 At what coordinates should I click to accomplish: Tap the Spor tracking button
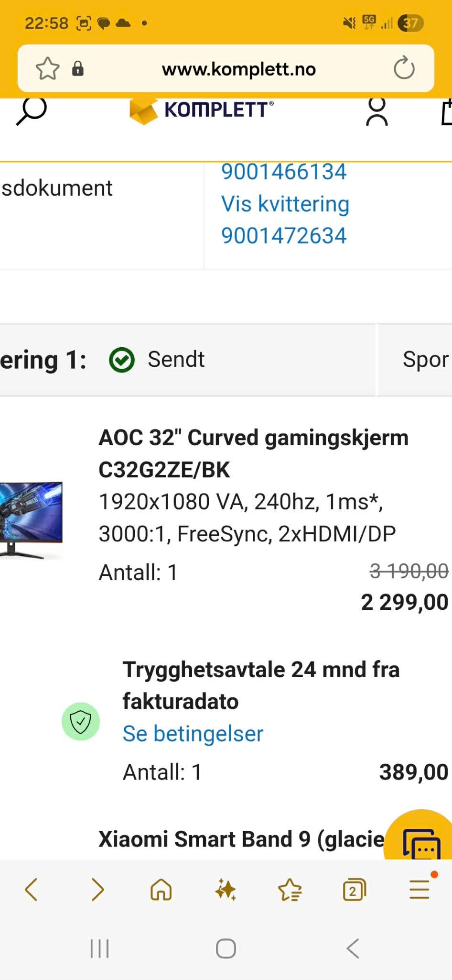(x=415, y=360)
